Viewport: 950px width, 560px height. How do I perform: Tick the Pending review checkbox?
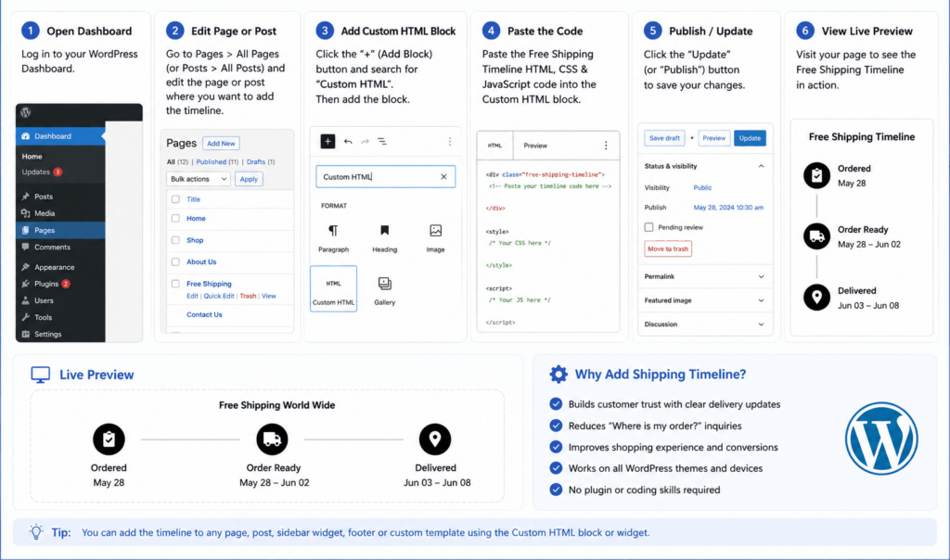648,228
